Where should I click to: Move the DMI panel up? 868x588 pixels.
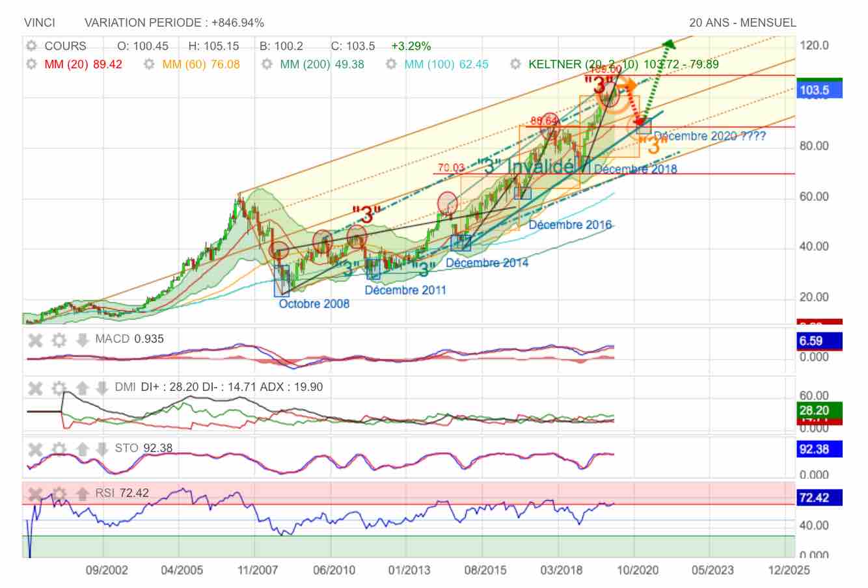pyautogui.click(x=82, y=388)
